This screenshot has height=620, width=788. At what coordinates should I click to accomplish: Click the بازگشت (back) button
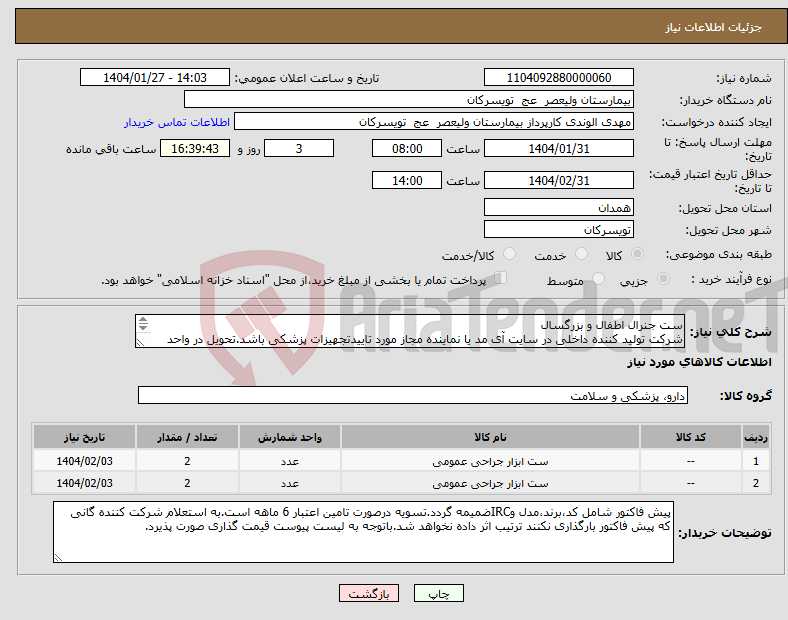(368, 593)
